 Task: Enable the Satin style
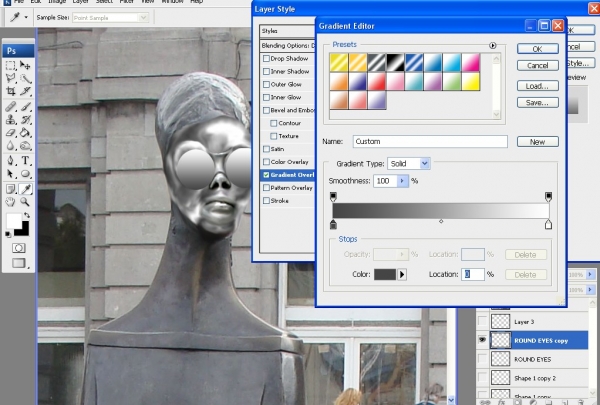click(x=266, y=149)
